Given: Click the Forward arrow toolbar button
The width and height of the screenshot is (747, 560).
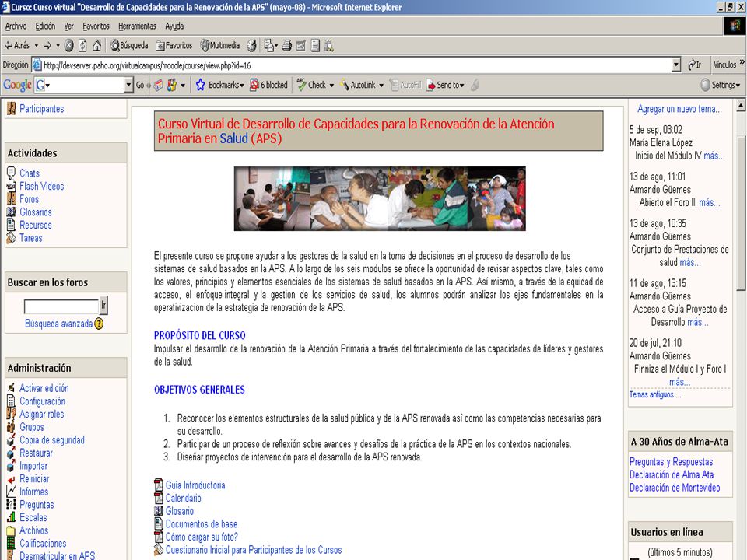Looking at the screenshot, I should 47,46.
